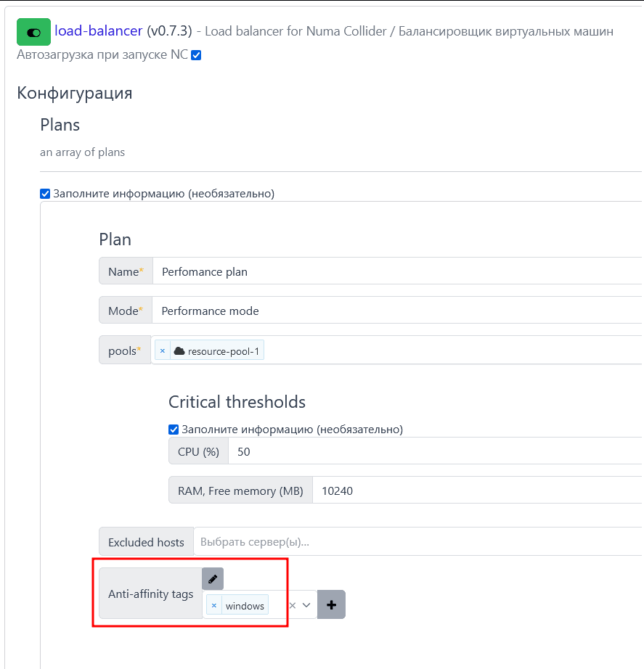This screenshot has width=644, height=669.
Task: Click the pencil edit icon for anti-affinity tags
Action: [x=213, y=579]
